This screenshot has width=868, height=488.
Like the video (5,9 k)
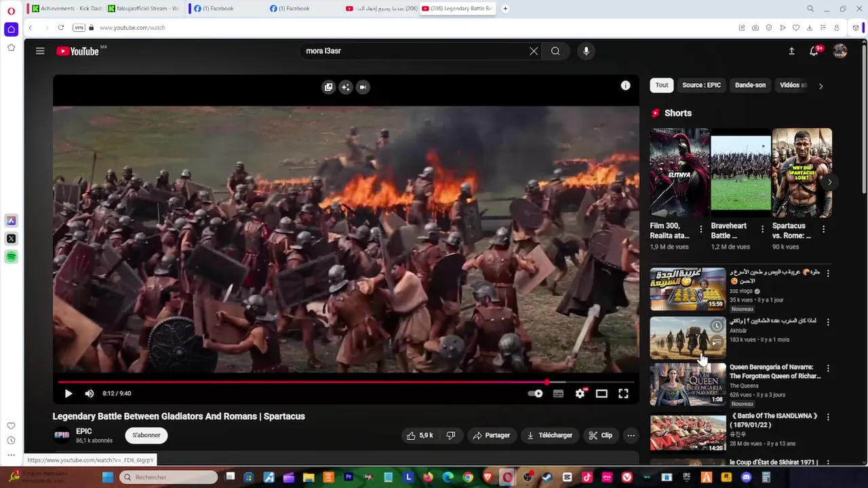[420, 435]
